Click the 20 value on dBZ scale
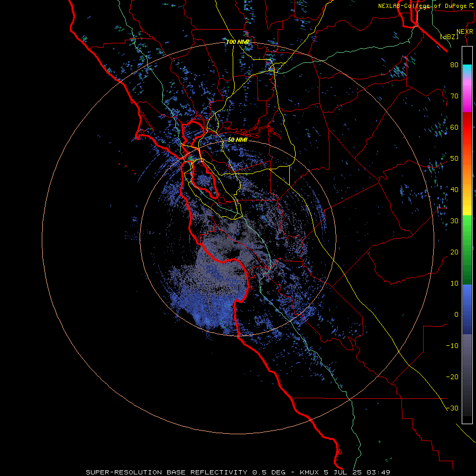This screenshot has width=476, height=476. pyautogui.click(x=454, y=252)
